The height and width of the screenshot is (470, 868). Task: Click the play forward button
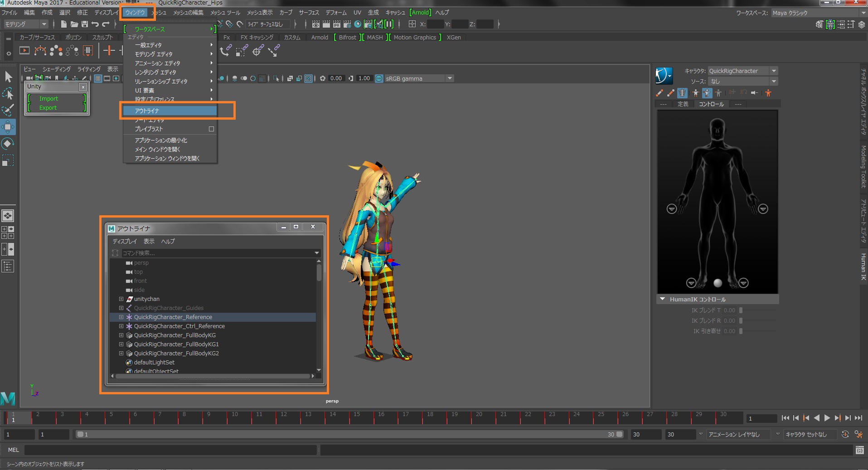[827, 418]
